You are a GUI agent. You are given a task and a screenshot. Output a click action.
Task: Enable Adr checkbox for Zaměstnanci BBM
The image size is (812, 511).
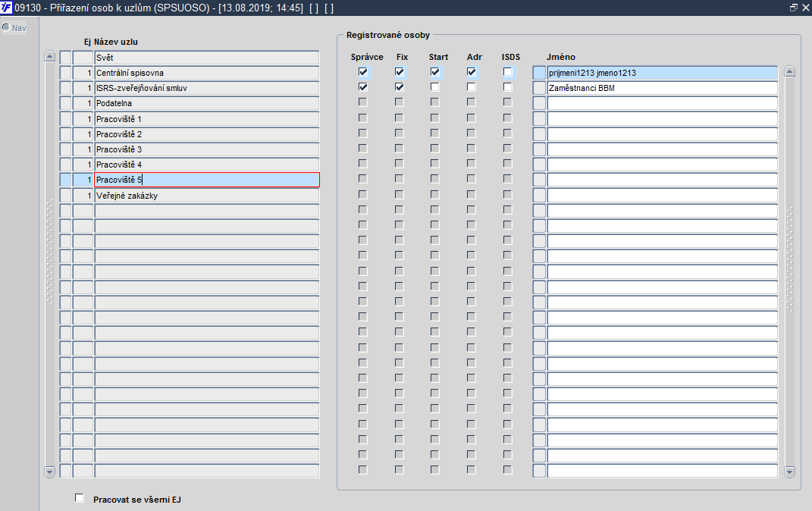[x=472, y=87]
